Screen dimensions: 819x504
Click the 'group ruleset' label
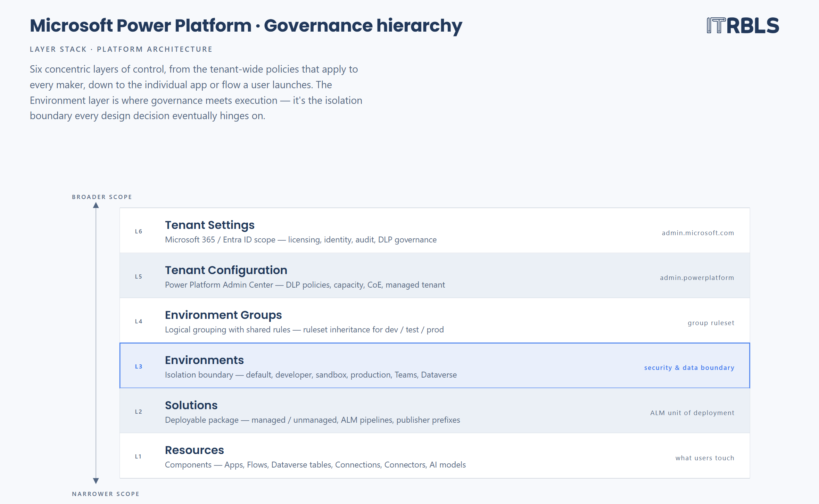[711, 323]
